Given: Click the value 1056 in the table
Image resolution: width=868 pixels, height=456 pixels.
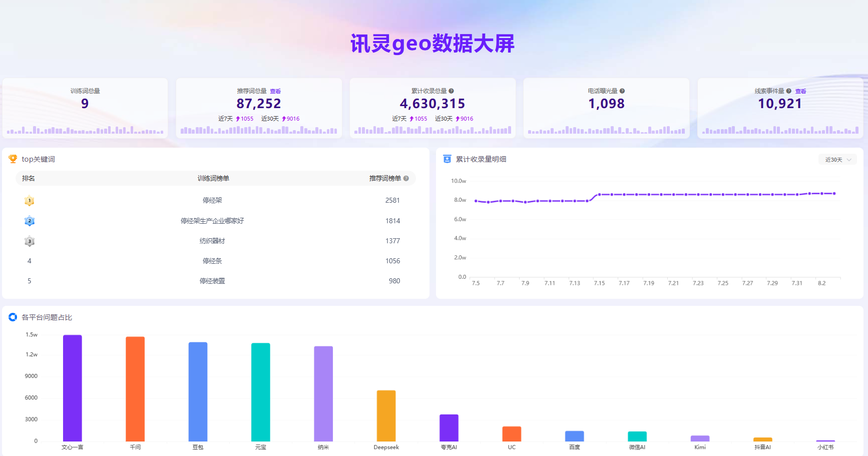Looking at the screenshot, I should pyautogui.click(x=392, y=261).
